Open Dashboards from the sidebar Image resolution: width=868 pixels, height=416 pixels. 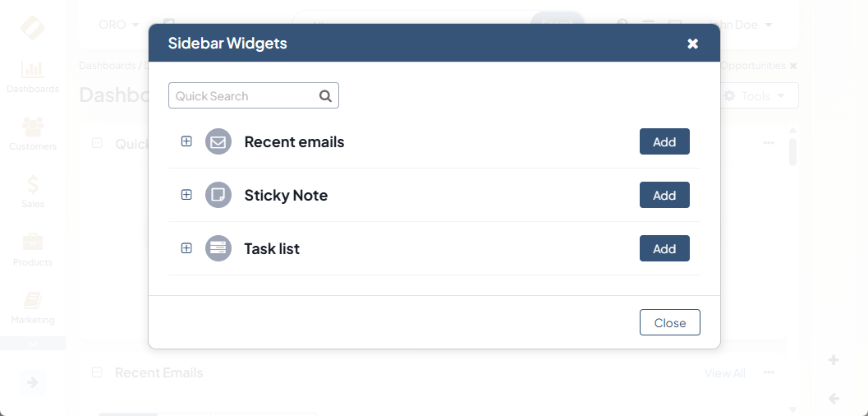(x=33, y=77)
